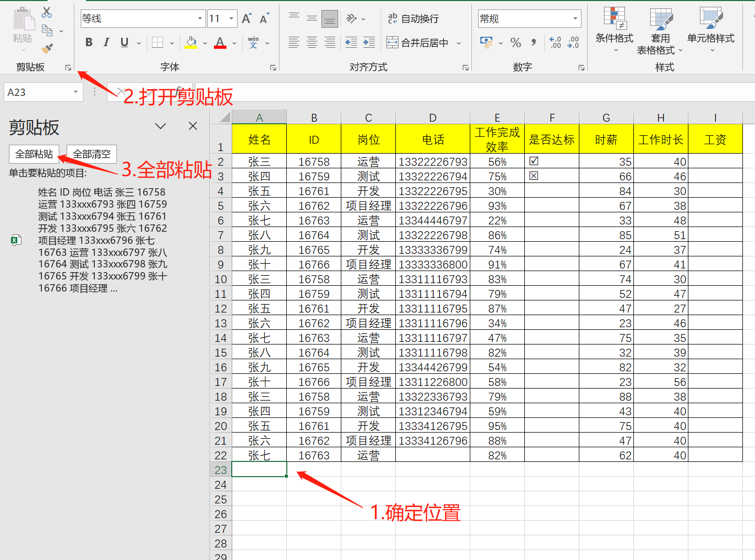Align text to the left
This screenshot has width=755, height=560.
click(x=294, y=42)
